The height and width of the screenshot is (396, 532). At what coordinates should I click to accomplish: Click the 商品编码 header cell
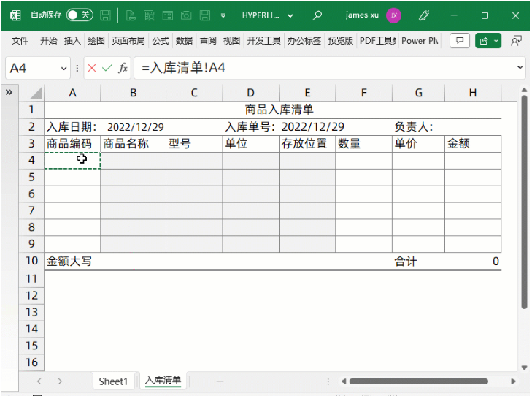(72, 144)
